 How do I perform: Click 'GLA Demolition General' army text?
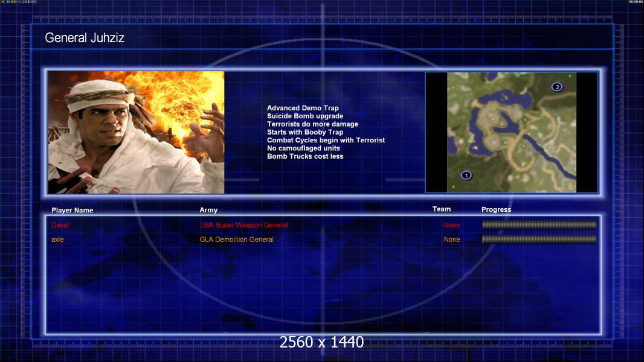point(237,240)
